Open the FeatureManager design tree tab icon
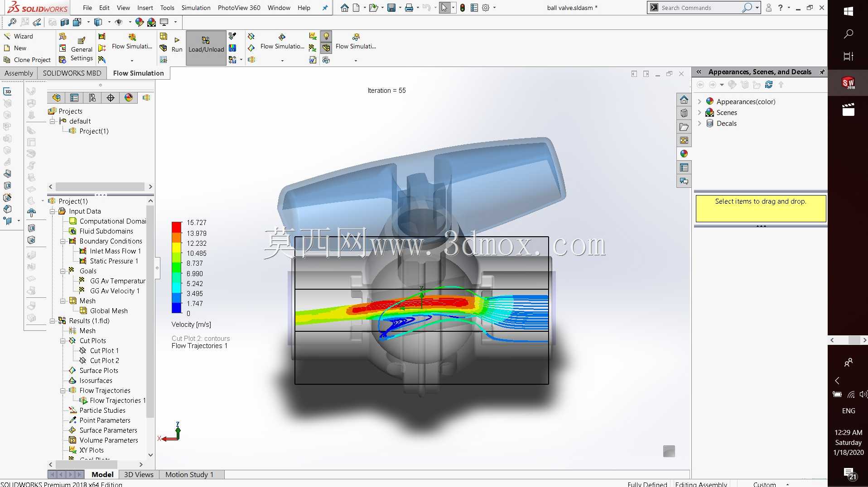The width and height of the screenshot is (868, 487). (x=56, y=98)
